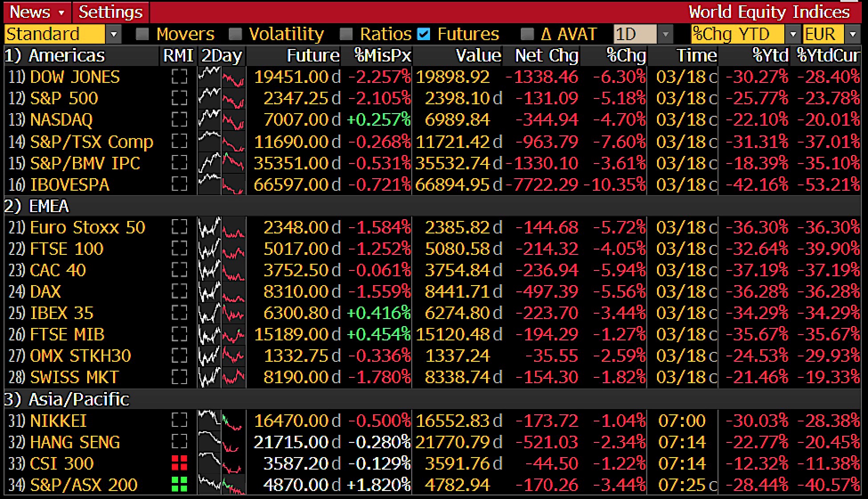
Task: Open the %Chg YTD dropdown
Action: click(x=793, y=34)
